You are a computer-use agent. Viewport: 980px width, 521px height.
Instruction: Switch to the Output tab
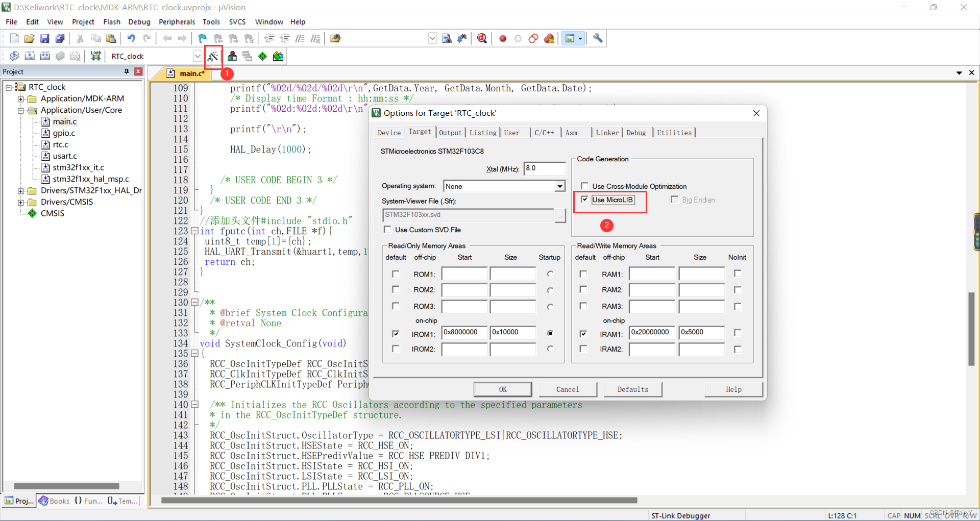click(450, 133)
